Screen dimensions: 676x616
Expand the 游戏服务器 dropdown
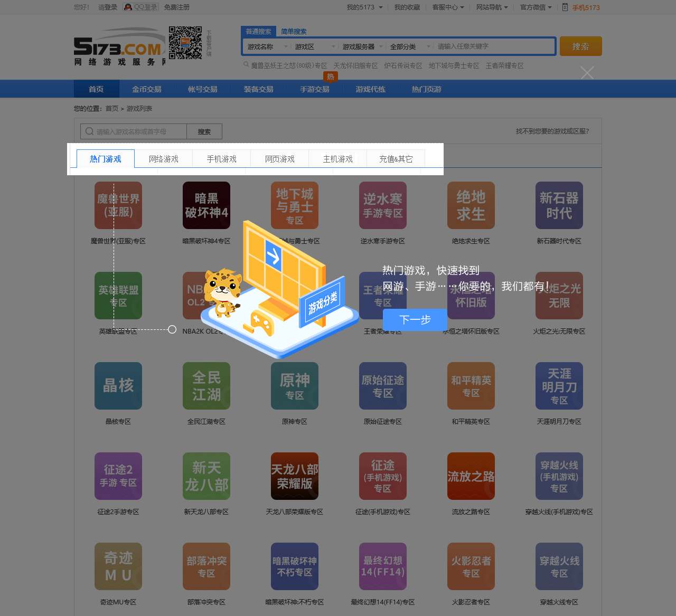tap(362, 46)
